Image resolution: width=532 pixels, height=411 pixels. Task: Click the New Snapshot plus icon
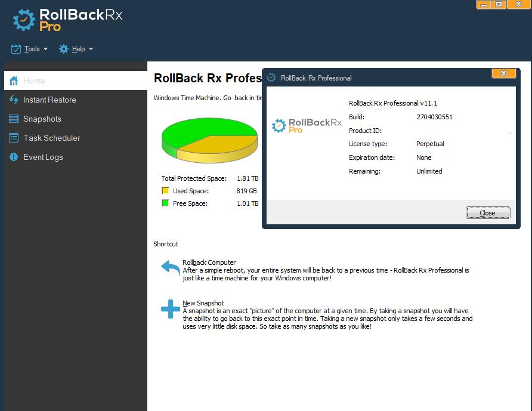171,309
